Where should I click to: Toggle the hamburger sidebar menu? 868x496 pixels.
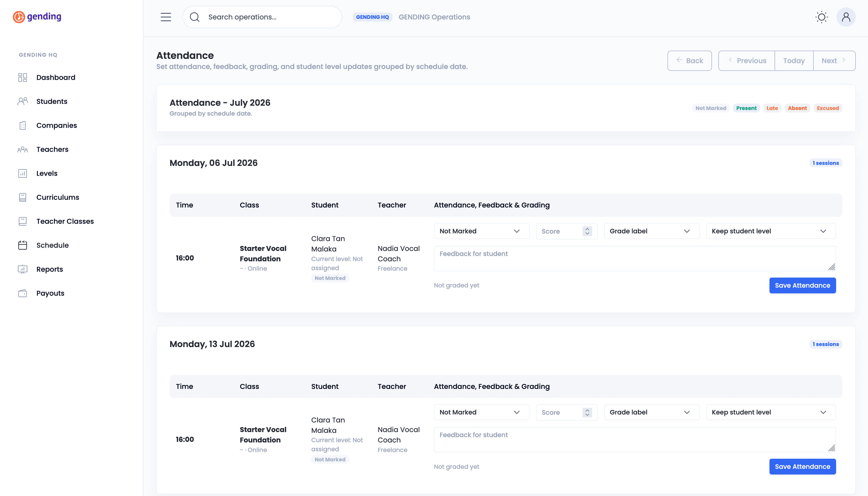pos(166,17)
